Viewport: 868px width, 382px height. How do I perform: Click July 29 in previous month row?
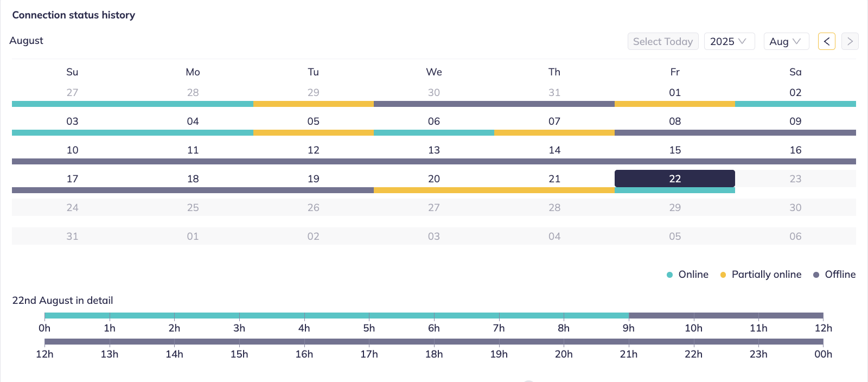coord(313,92)
